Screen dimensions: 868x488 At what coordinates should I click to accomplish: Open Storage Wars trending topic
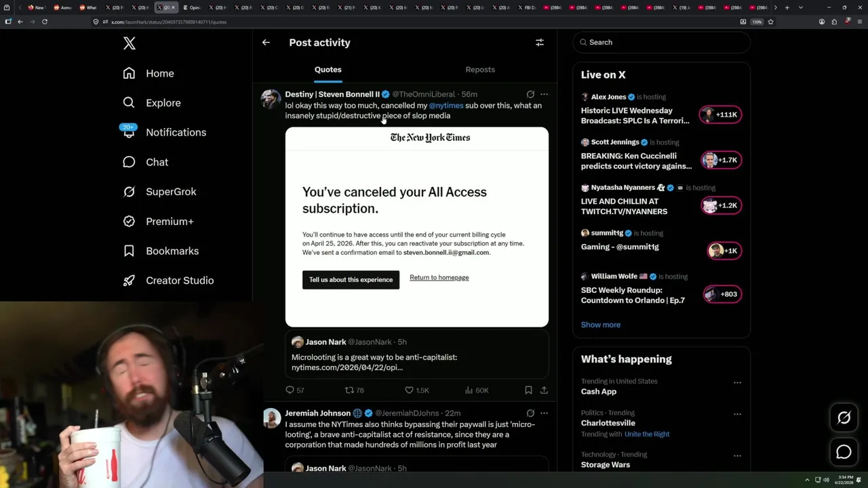[x=606, y=465]
